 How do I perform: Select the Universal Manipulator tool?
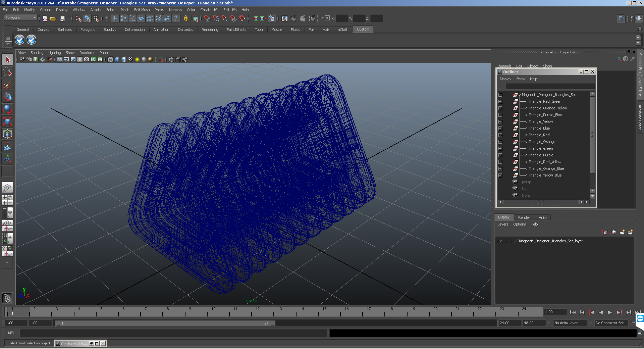[x=7, y=134]
